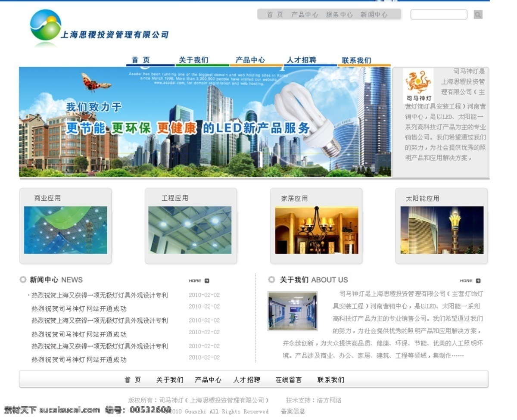This screenshot has height=420, width=517.
Task: Click 人才招聘 in footer navigation
Action: (247, 380)
